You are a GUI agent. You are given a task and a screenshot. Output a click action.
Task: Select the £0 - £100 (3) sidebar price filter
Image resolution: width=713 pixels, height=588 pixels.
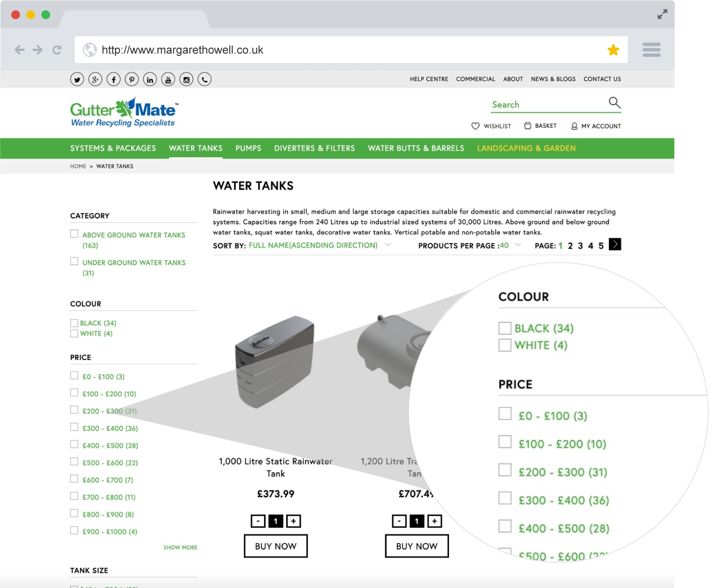(x=74, y=375)
